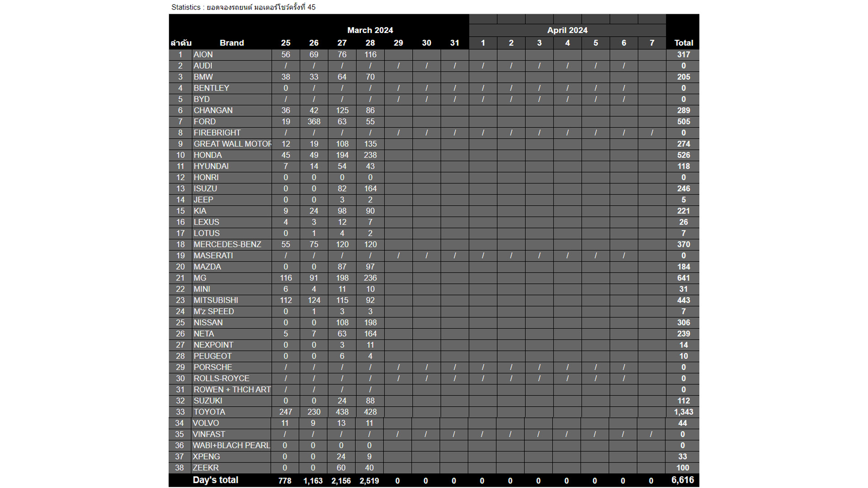The width and height of the screenshot is (868, 488).
Task: Click the BENTLEY brand cell
Action: click(231, 88)
